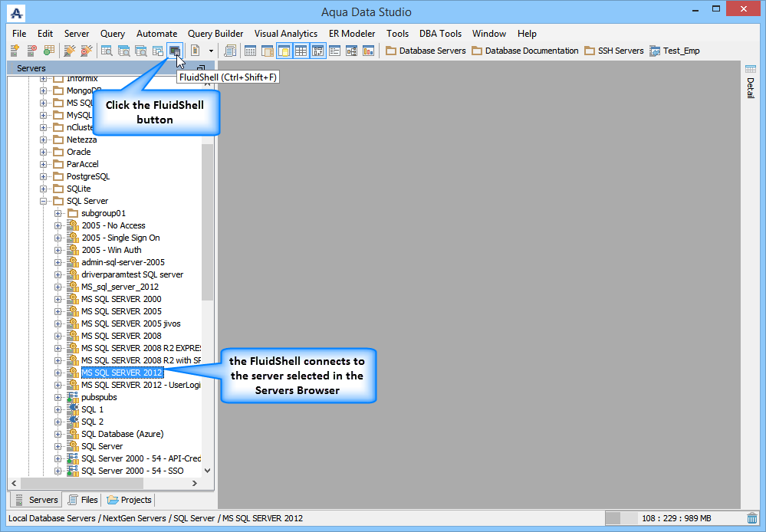The height and width of the screenshot is (532, 766).
Task: Click the trash can icon in status bar
Action: point(752,518)
